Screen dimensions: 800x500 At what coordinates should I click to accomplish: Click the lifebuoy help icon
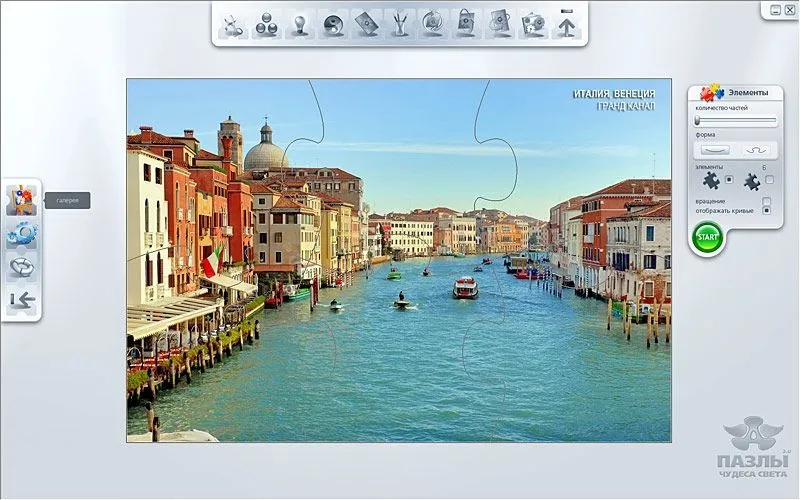pos(21,267)
